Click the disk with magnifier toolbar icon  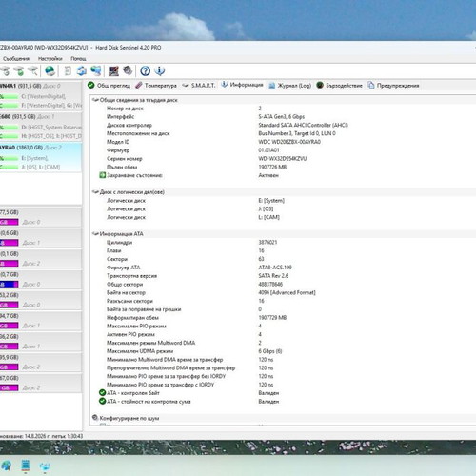click(x=33, y=70)
